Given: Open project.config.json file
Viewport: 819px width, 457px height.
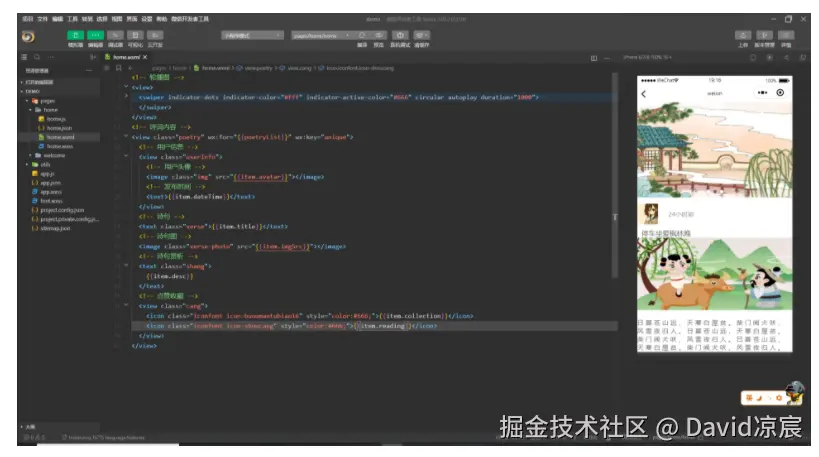Looking at the screenshot, I should tap(58, 210).
